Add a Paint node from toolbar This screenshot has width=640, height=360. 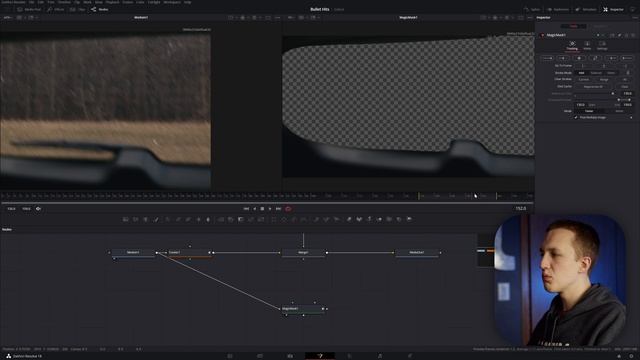pyautogui.click(x=156, y=220)
